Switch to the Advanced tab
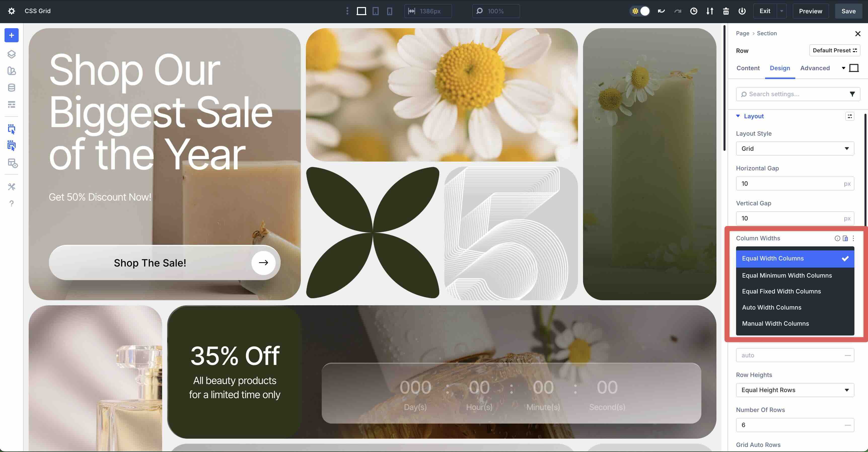This screenshot has width=868, height=452. 814,68
